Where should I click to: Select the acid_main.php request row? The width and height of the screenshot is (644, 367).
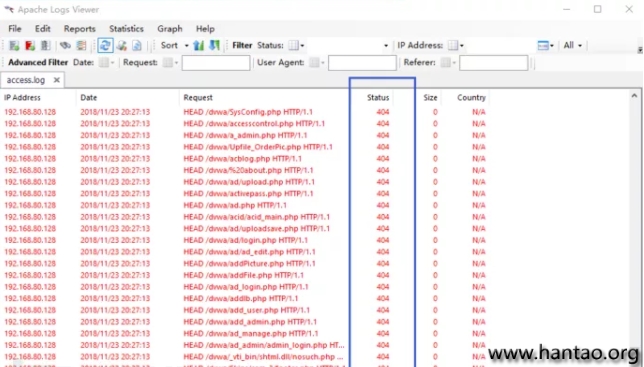[245, 217]
